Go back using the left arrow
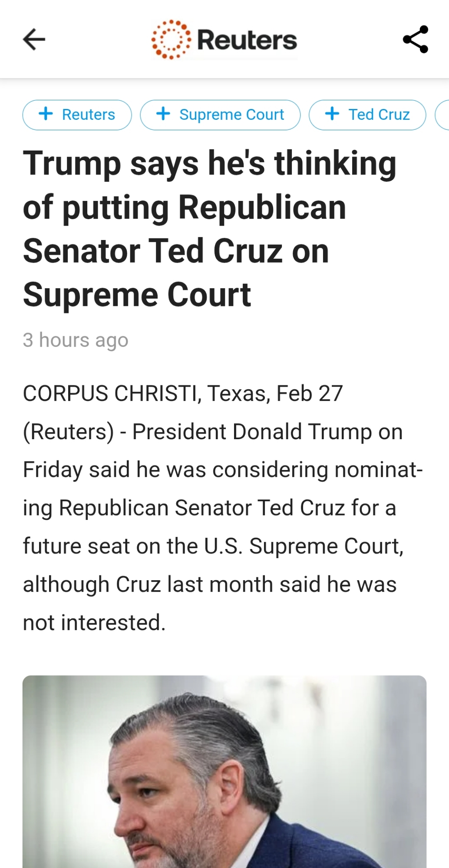 pos(34,39)
